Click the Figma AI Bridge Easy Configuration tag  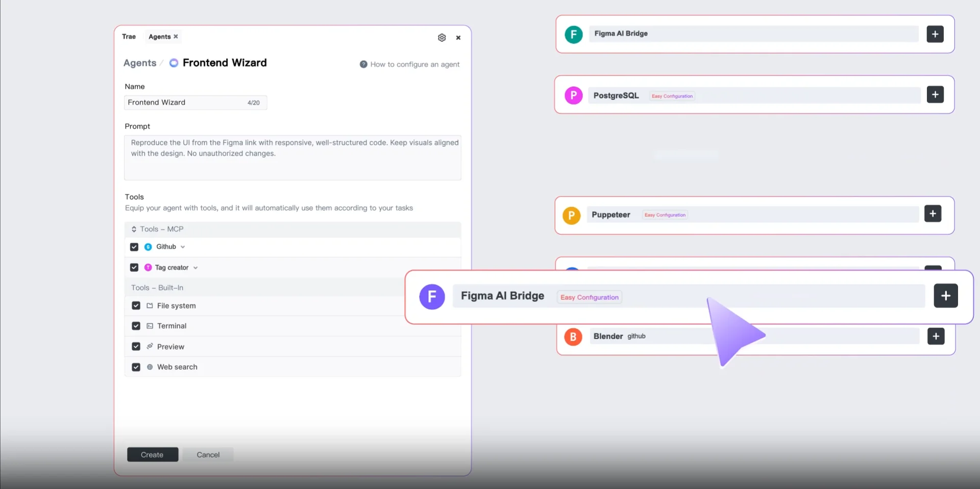pos(590,297)
